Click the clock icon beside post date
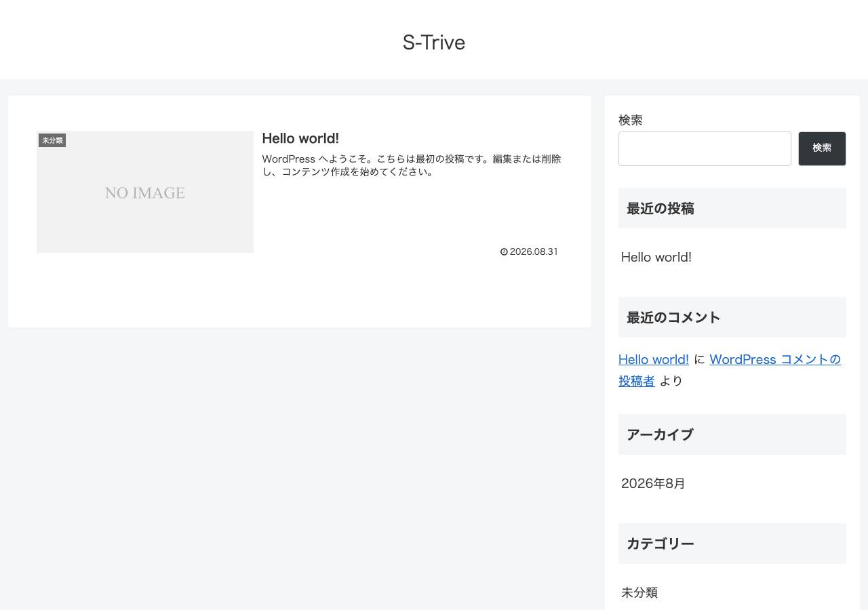 click(504, 252)
